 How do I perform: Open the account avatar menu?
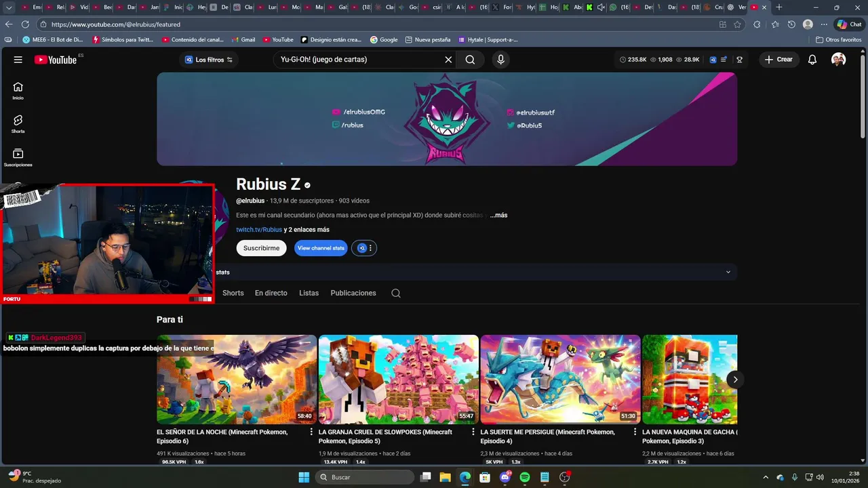tap(839, 60)
